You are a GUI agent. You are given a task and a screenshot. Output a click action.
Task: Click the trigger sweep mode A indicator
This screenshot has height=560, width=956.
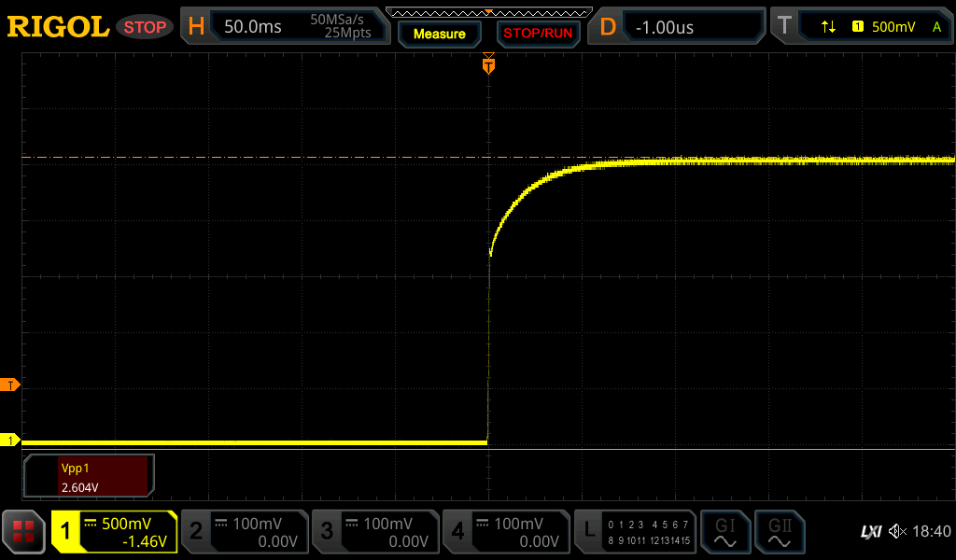pyautogui.click(x=936, y=27)
